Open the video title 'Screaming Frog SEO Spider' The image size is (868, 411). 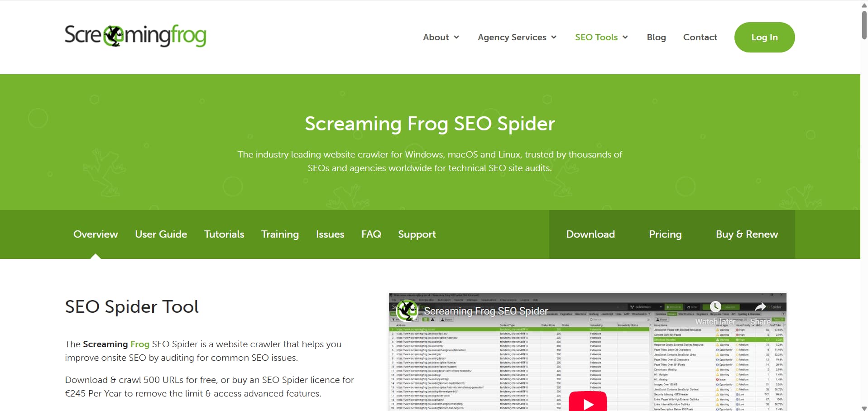click(x=486, y=311)
